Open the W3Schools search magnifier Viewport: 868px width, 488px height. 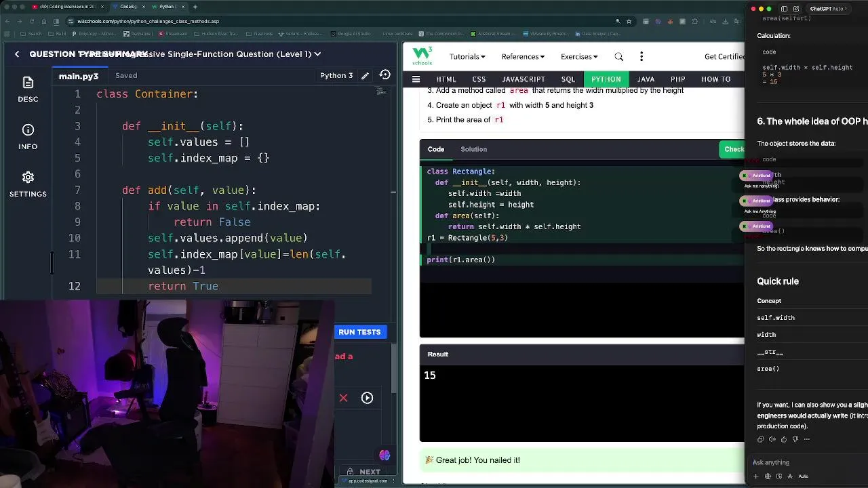[618, 57]
